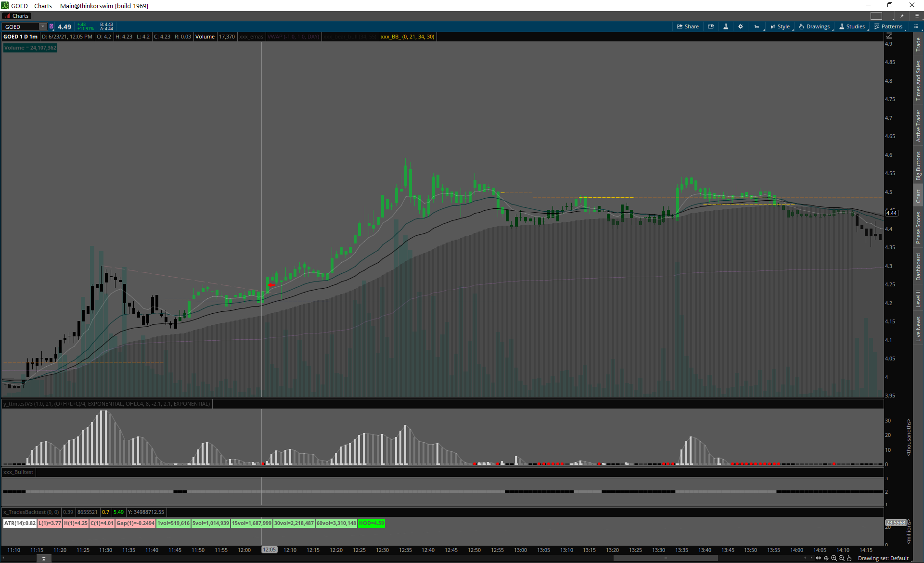The image size is (924, 563).
Task: Click the chart snapshot alert icon
Action: [x=711, y=26]
